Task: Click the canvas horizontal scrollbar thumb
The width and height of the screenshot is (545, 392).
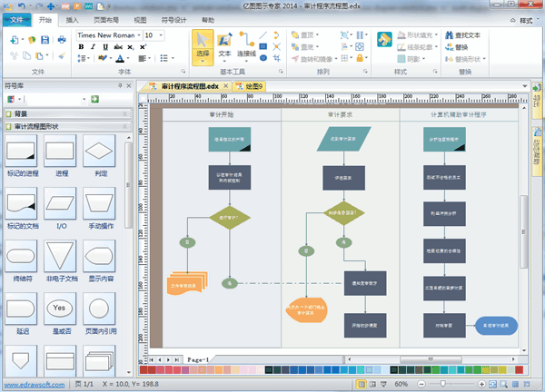Action: click(x=431, y=359)
